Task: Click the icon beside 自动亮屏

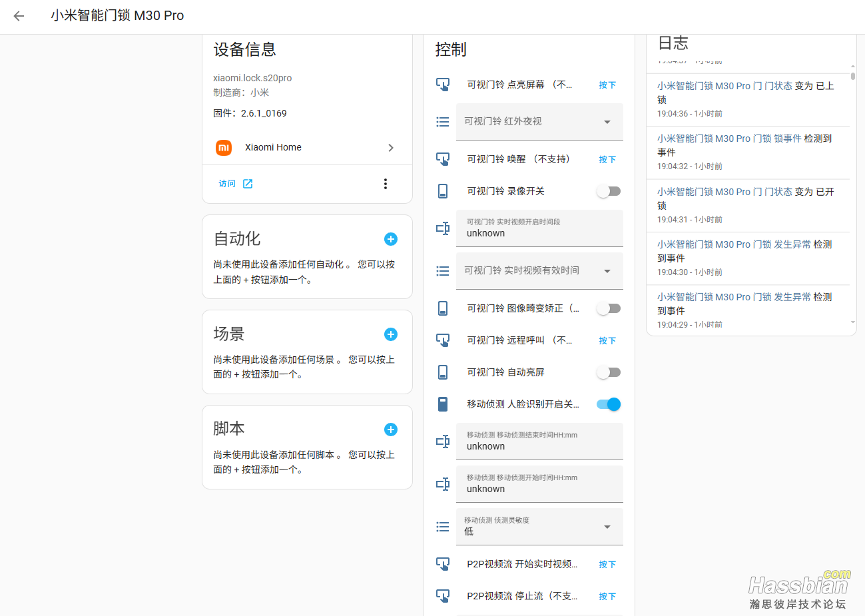Action: [x=443, y=372]
